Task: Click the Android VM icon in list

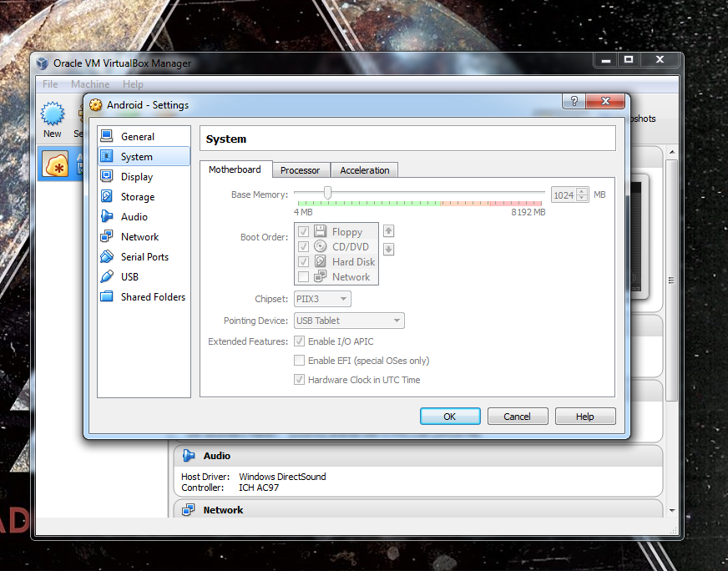Action: [x=55, y=164]
